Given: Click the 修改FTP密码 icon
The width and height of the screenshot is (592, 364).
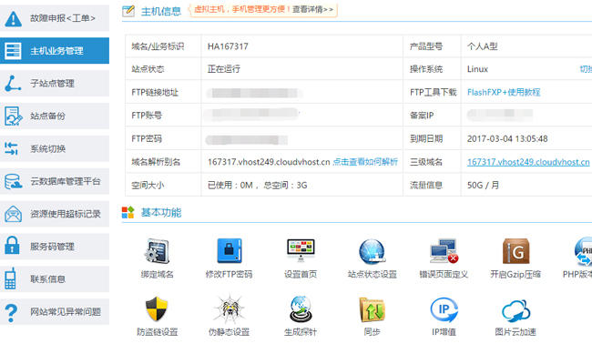Looking at the screenshot, I should tap(229, 252).
